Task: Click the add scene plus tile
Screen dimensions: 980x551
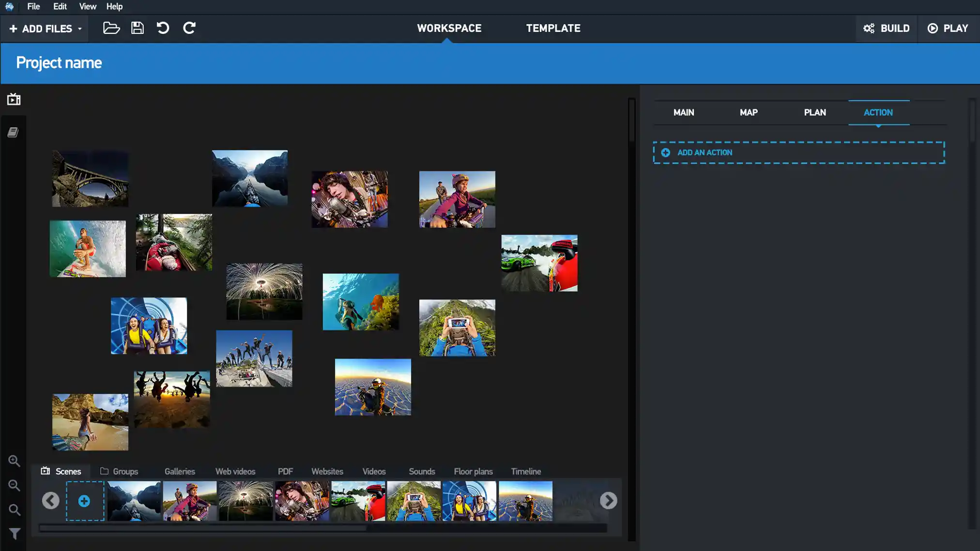Action: tap(85, 501)
